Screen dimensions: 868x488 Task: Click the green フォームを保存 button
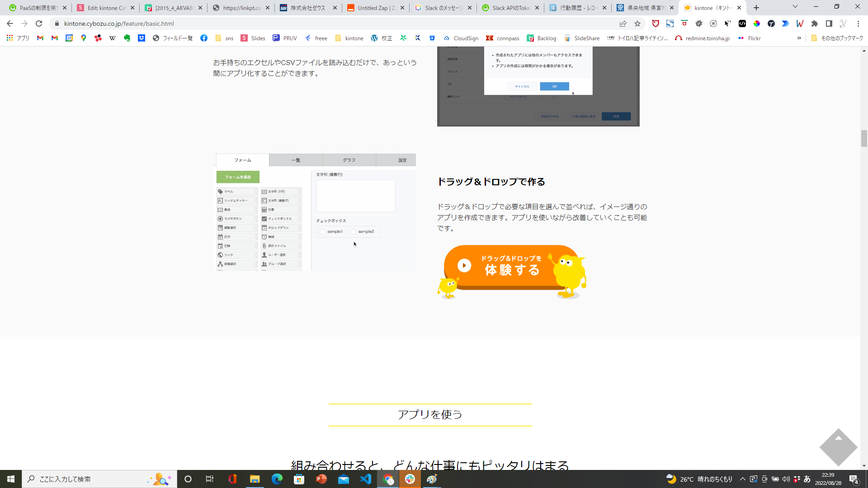pos(238,177)
